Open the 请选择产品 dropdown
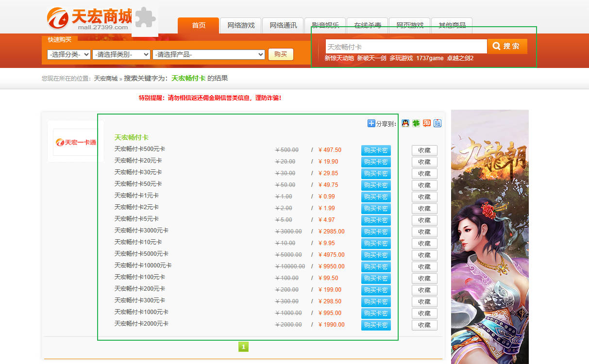589x364 pixels. 209,54
